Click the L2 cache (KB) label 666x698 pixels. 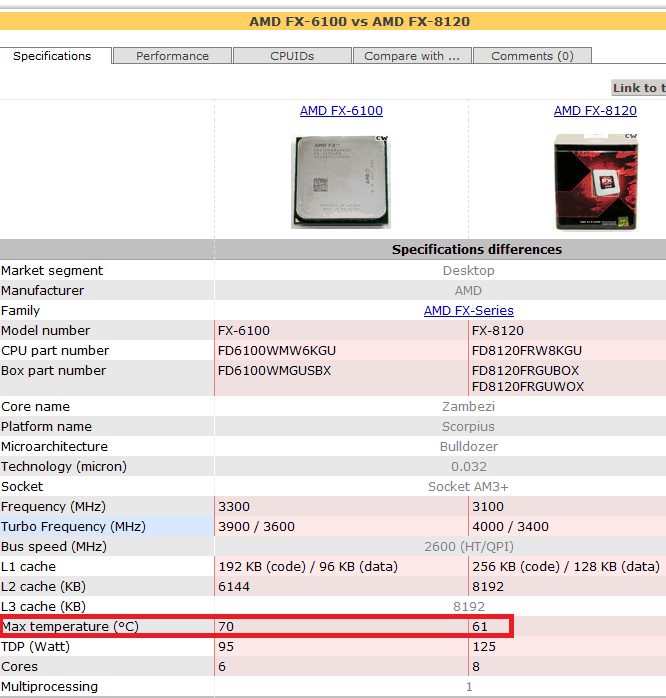43,587
